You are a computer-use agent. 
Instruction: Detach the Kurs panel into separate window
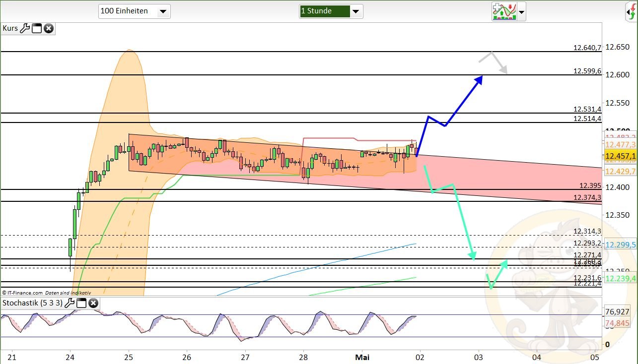click(x=36, y=28)
